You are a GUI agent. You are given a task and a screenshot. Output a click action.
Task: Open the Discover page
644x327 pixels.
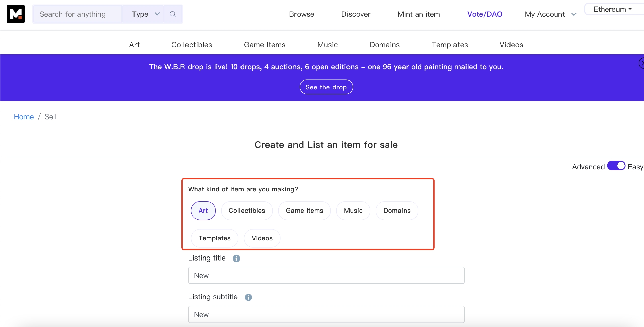click(x=356, y=14)
